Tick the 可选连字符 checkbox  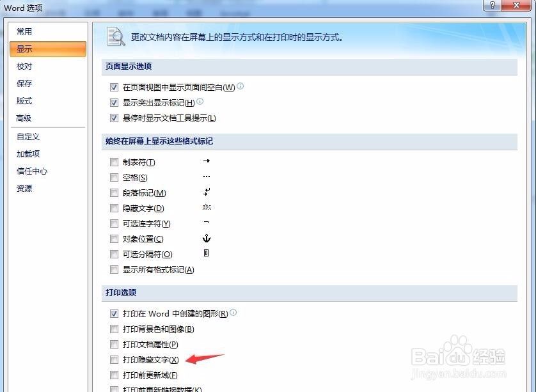pyautogui.click(x=114, y=224)
